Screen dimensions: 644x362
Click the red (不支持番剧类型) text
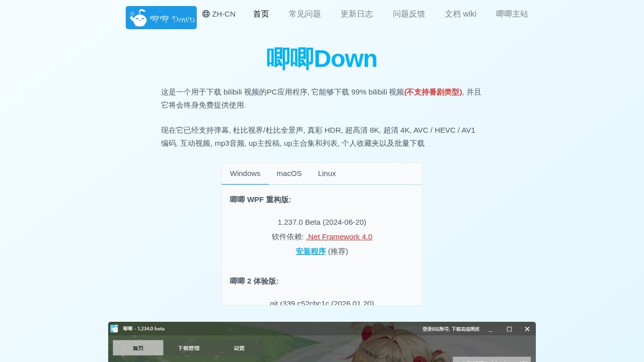[433, 92]
